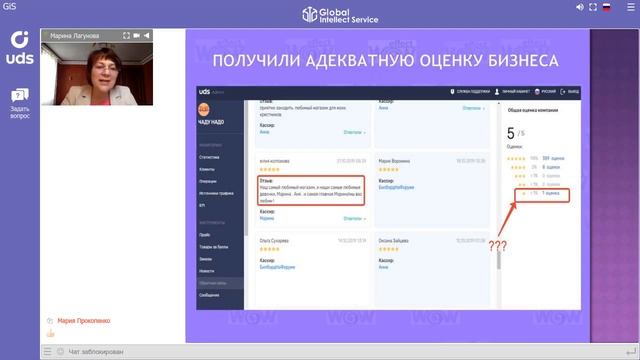Open language selector with Russian flag
Screen dimensions: 640x360
click(x=607, y=7)
